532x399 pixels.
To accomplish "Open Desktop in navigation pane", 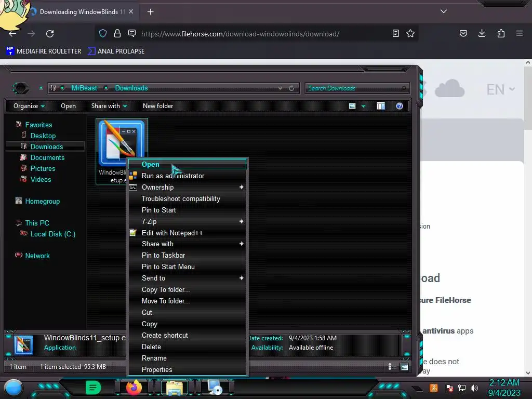I will 43,136.
